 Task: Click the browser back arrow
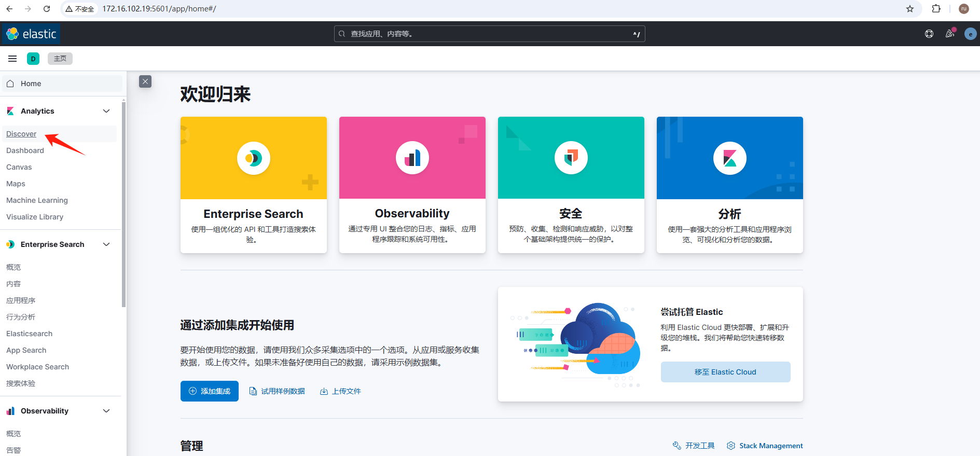[x=9, y=9]
